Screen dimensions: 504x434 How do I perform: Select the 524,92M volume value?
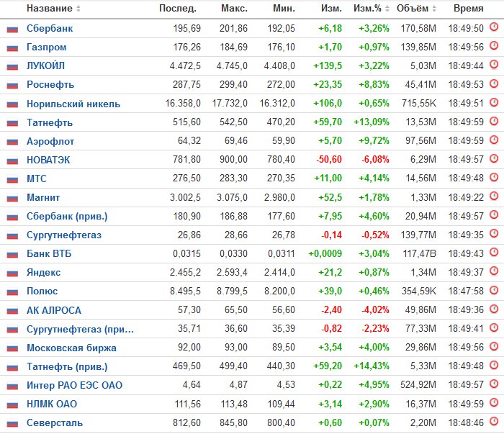coord(418,385)
